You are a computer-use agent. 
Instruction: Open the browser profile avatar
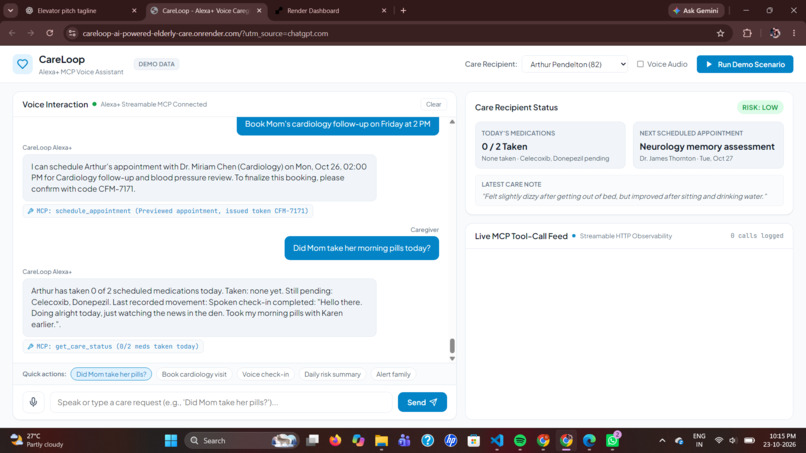click(775, 33)
